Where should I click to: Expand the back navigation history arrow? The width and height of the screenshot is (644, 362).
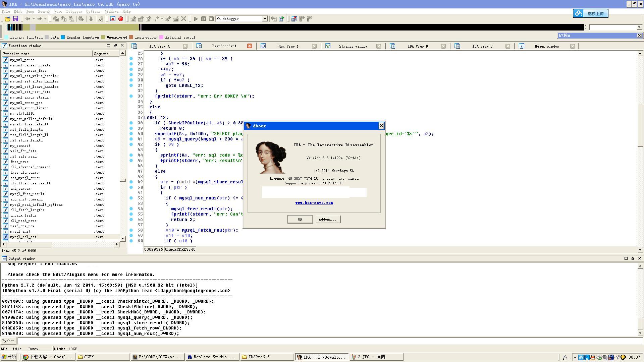34,19
